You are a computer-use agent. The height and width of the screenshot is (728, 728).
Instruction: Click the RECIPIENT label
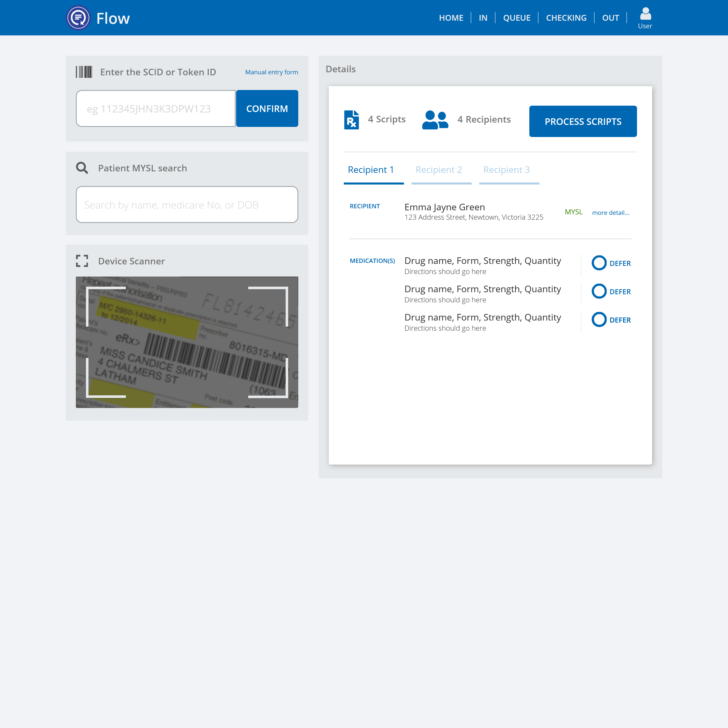click(365, 206)
